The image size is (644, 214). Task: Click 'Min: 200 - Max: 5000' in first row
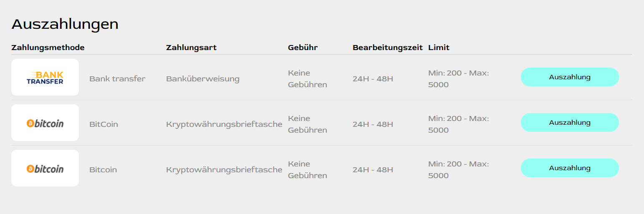click(x=458, y=79)
